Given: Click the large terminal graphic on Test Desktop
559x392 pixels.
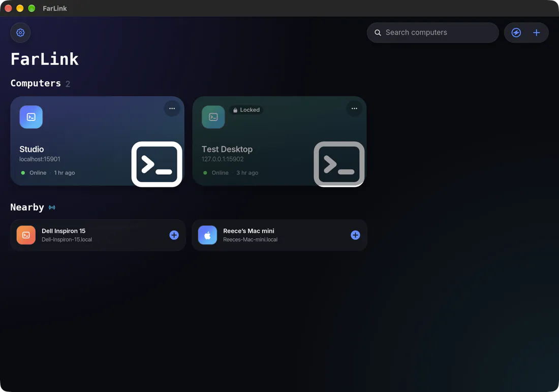Looking at the screenshot, I should (339, 165).
